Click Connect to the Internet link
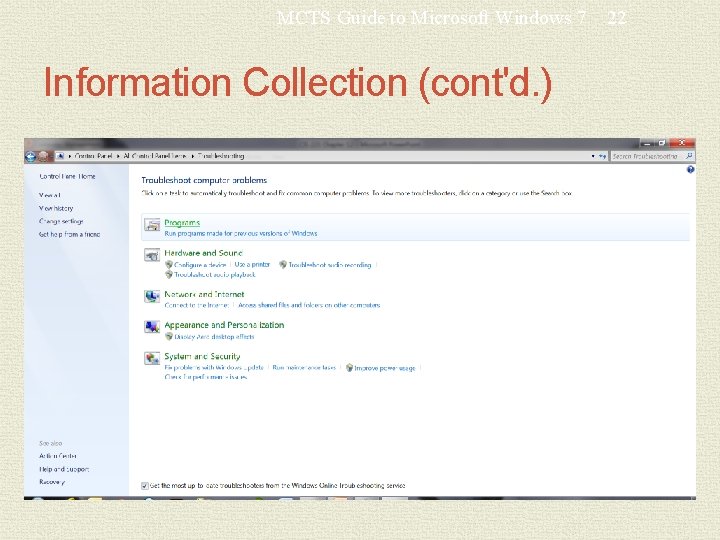The image size is (720, 540). click(x=197, y=305)
